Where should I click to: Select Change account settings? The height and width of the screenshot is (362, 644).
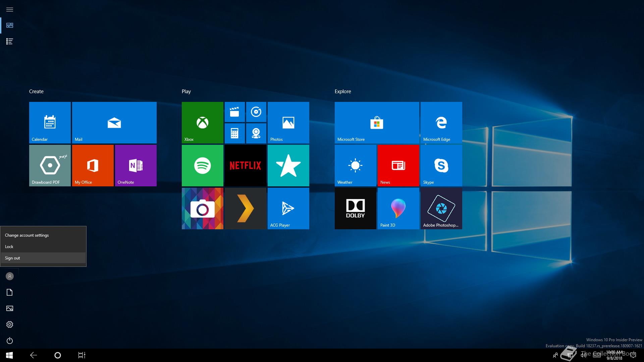pyautogui.click(x=43, y=235)
